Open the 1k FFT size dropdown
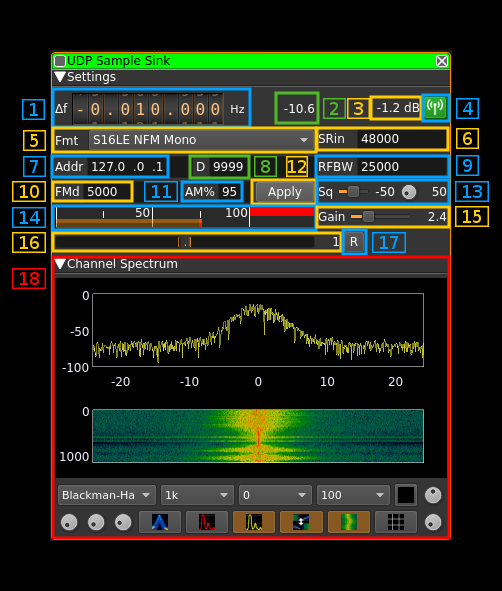This screenshot has height=591, width=502. [x=197, y=495]
